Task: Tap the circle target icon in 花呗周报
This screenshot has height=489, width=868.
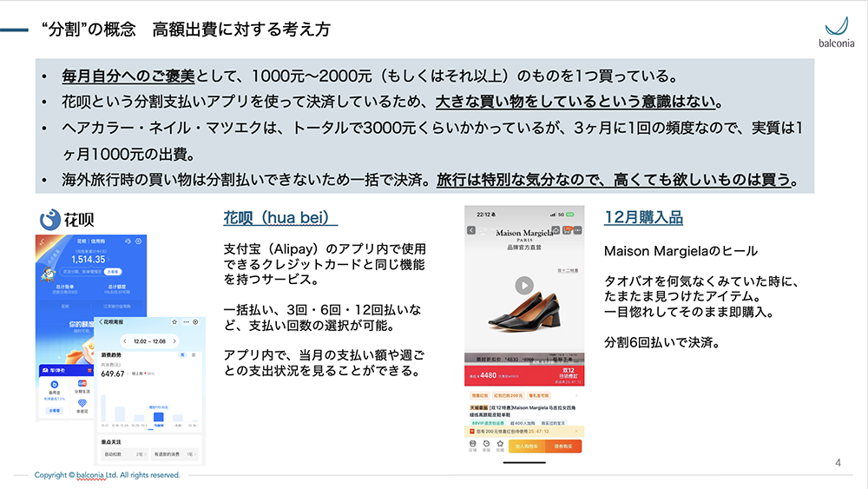Action: click(195, 321)
